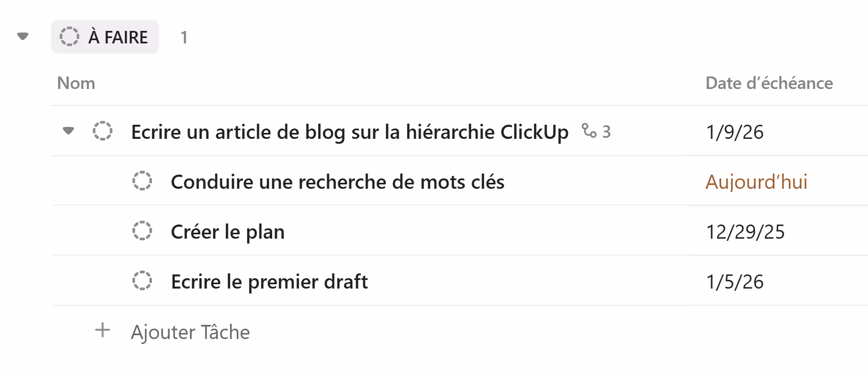This screenshot has height=371, width=868.
Task: Click the status icon of Ecrire le premier draft
Action: [x=143, y=282]
